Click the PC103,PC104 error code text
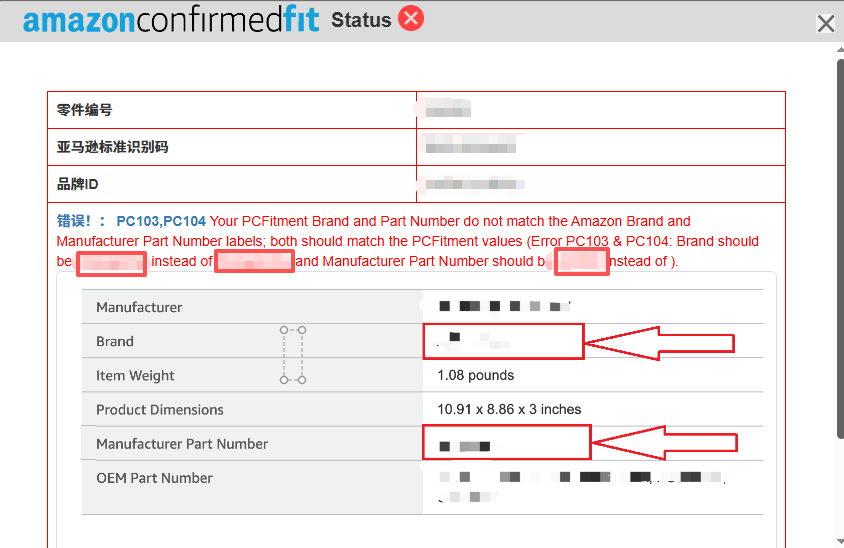The height and width of the screenshot is (548, 844). tap(161, 221)
